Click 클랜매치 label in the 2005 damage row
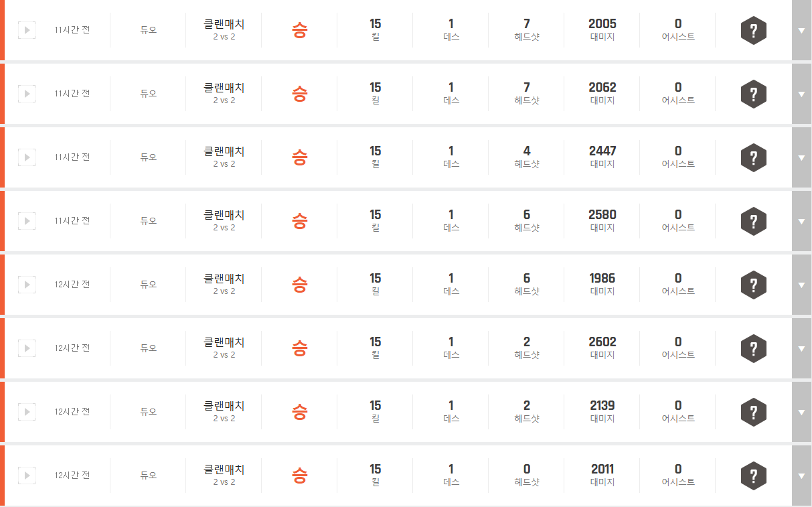Viewport: 812px width, 507px height. pyautogui.click(x=224, y=24)
